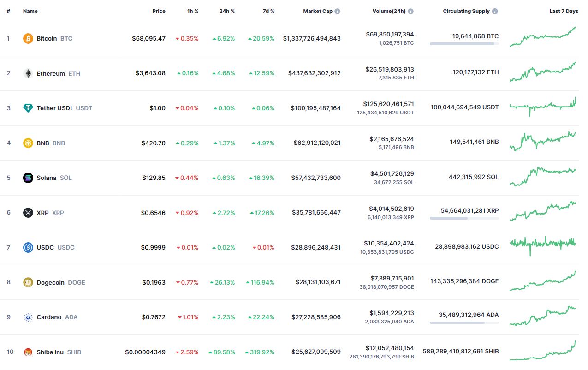Sort by the 24h % column header
The width and height of the screenshot is (588, 370).
(x=227, y=11)
